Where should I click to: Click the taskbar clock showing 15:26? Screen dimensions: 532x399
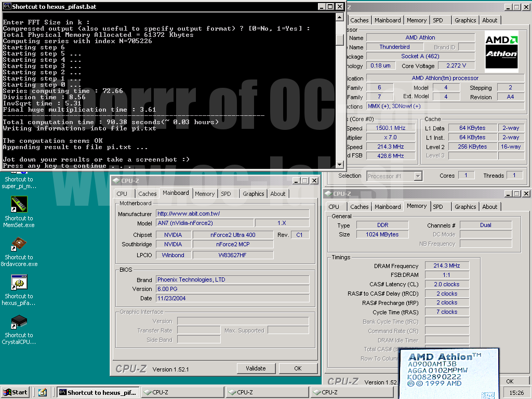(x=516, y=393)
